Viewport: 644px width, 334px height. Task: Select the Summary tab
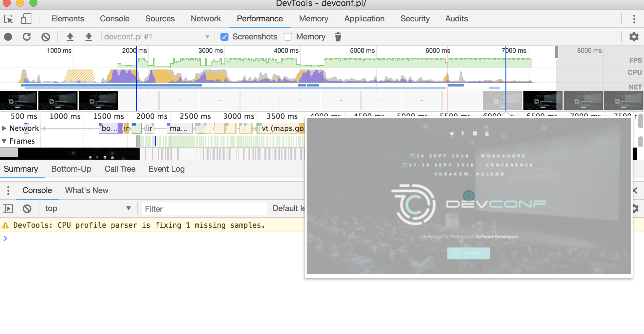pos(21,169)
